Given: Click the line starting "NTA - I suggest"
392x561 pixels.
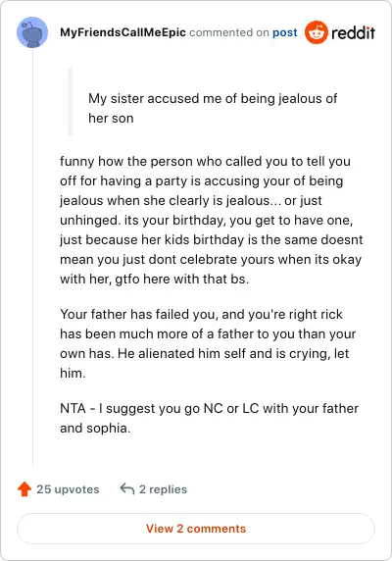Looking at the screenshot, I should click(209, 409).
